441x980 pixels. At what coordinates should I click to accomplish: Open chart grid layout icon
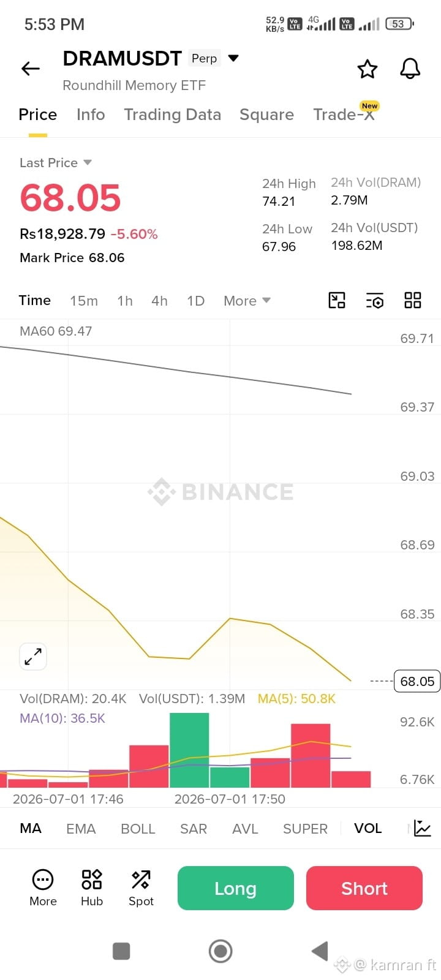[413, 300]
